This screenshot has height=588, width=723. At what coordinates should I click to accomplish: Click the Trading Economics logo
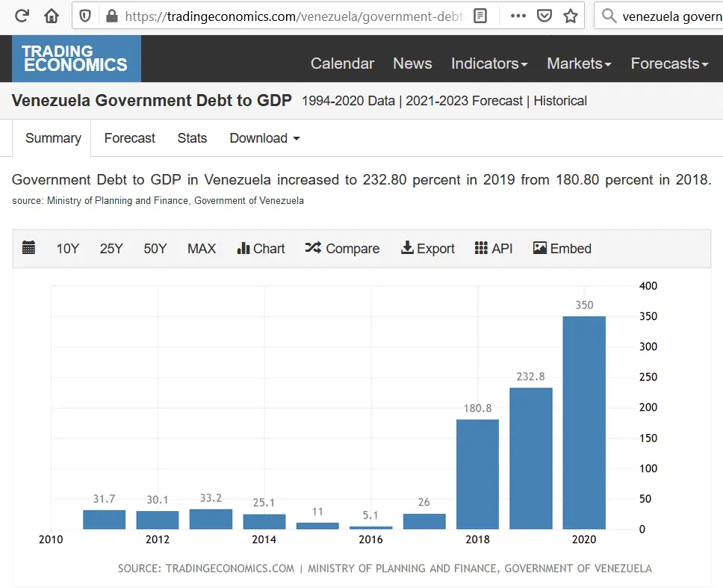coord(76,58)
